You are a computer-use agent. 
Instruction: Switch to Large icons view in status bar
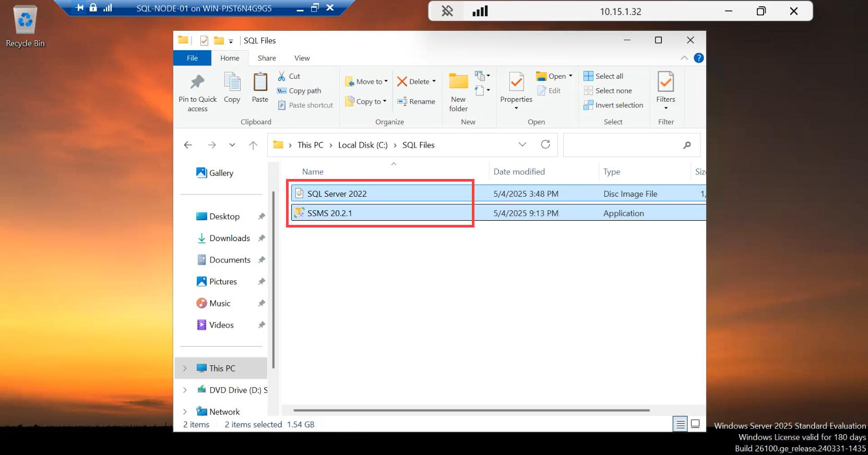coord(695,424)
